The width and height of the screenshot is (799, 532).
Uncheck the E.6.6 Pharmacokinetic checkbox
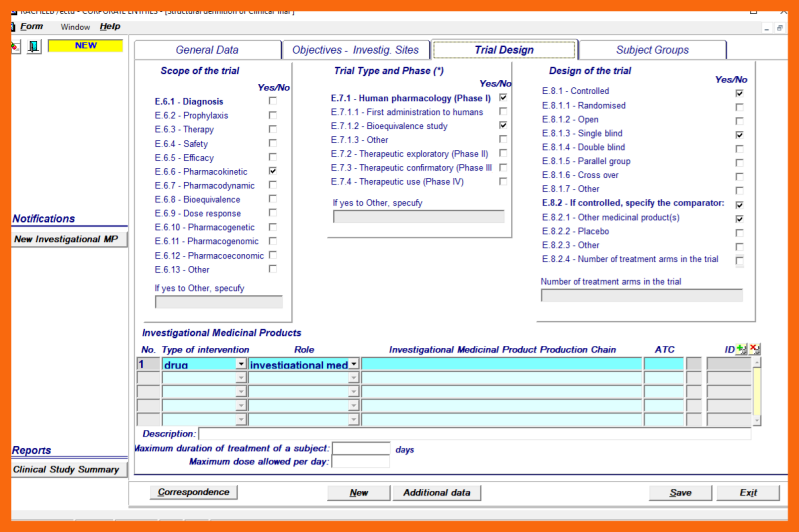coord(273,171)
